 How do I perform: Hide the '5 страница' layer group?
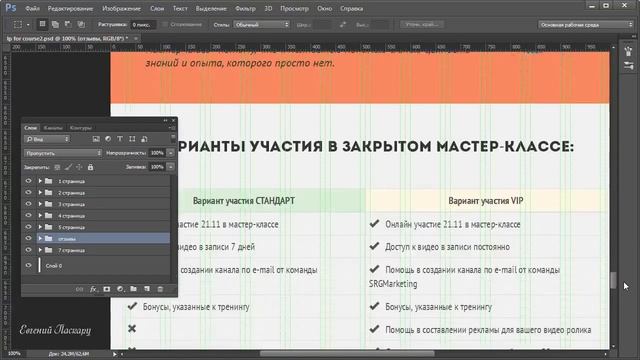[28, 227]
